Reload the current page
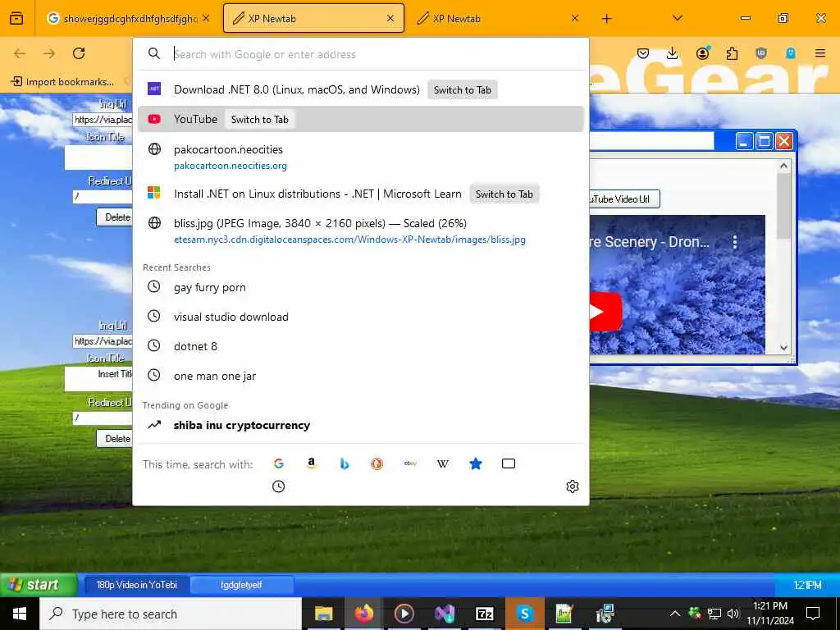This screenshot has width=840, height=630. coord(79,53)
